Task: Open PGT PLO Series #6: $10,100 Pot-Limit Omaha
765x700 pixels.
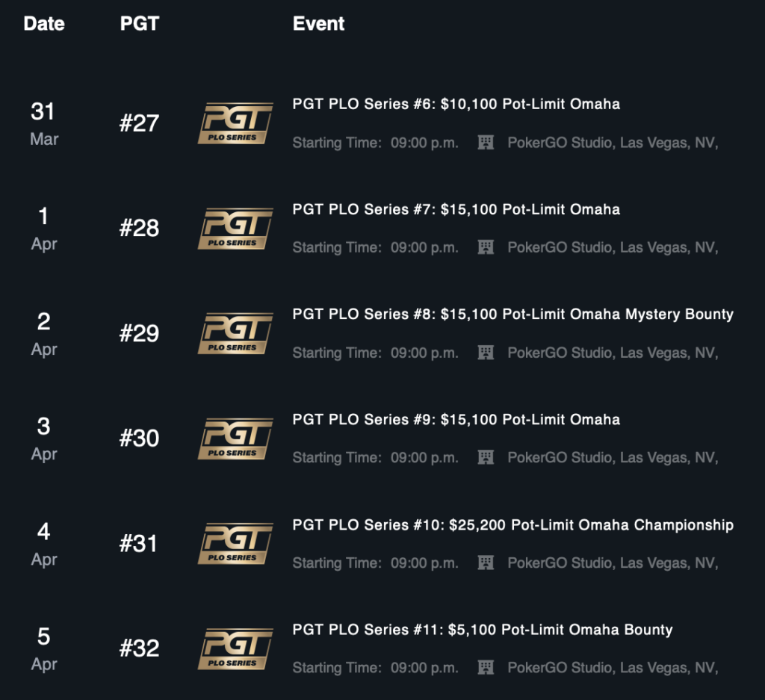Action: coord(456,104)
